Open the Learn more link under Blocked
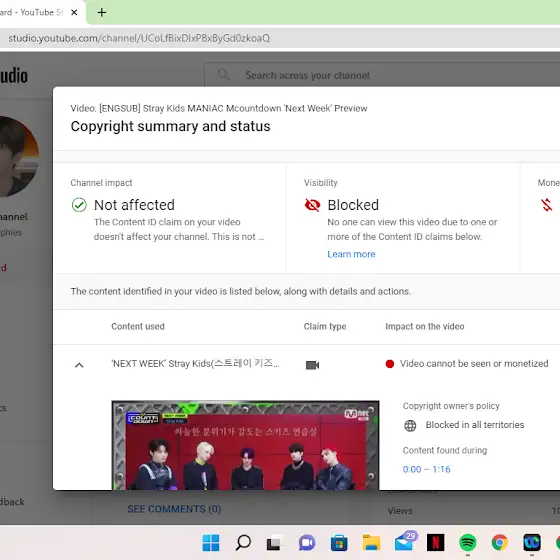This screenshot has width=560, height=560. [351, 254]
